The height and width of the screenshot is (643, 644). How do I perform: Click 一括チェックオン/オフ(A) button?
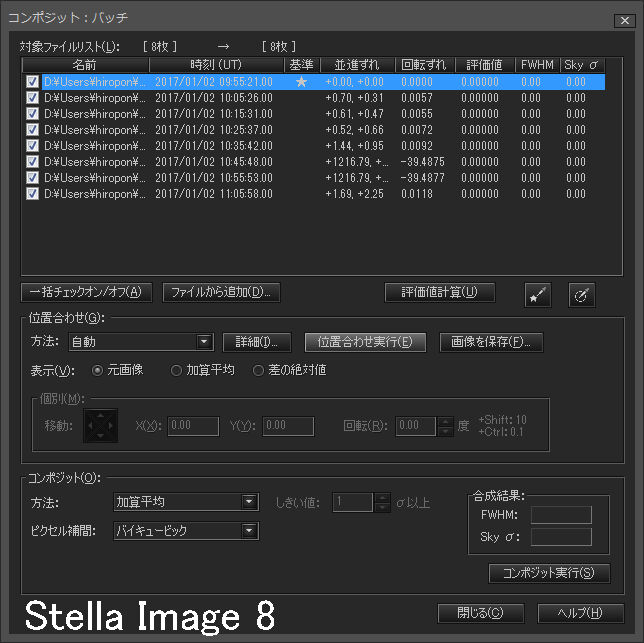pyautogui.click(x=86, y=292)
